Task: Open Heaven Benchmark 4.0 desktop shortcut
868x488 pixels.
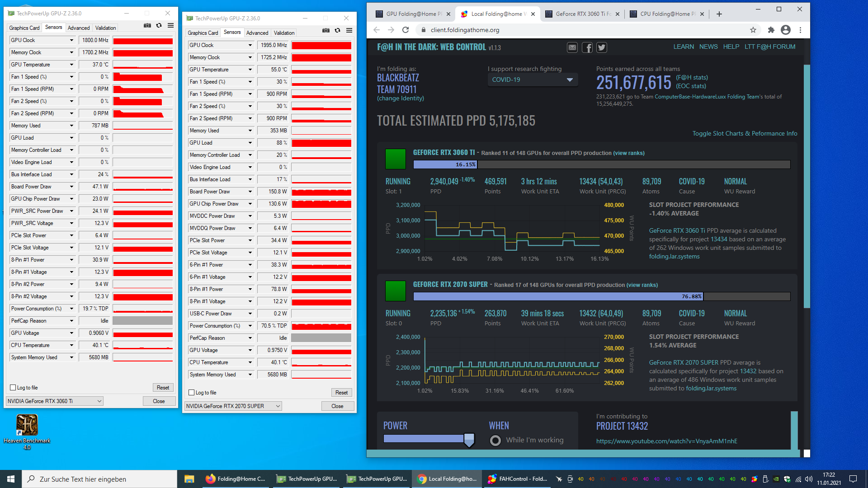Action: (x=27, y=426)
